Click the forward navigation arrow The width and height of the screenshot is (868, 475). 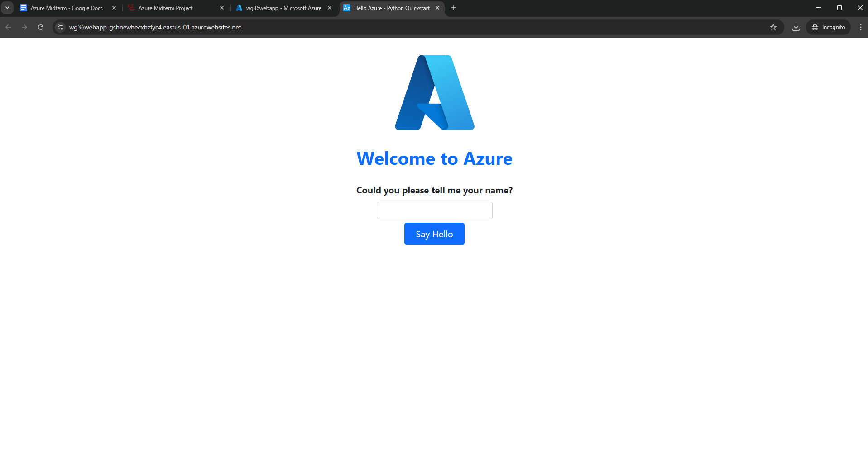(24, 27)
